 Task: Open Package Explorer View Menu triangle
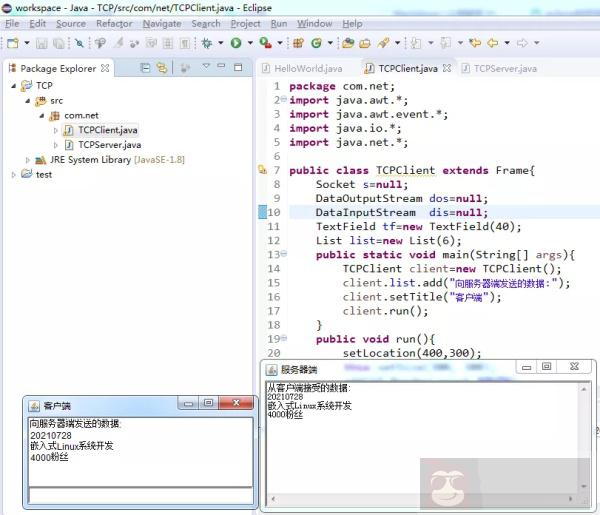[x=206, y=67]
